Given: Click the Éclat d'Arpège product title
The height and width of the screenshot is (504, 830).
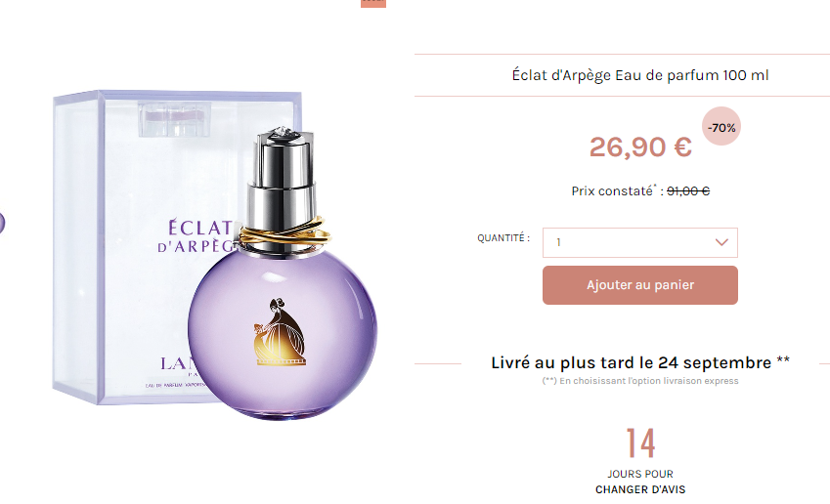Looking at the screenshot, I should (640, 75).
